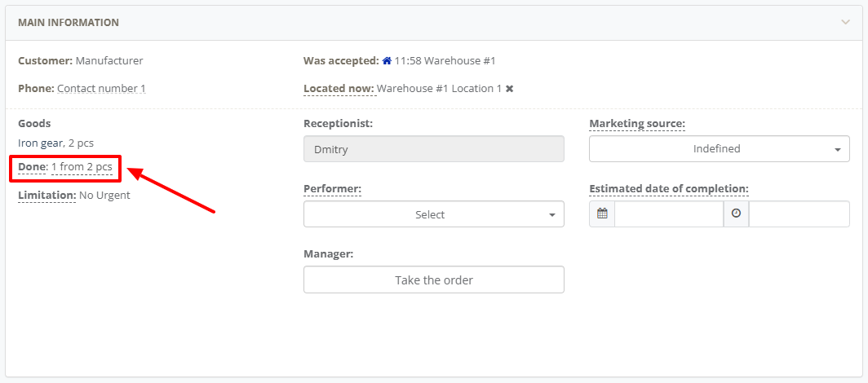Click the Done label
868x383 pixels.
[x=33, y=166]
